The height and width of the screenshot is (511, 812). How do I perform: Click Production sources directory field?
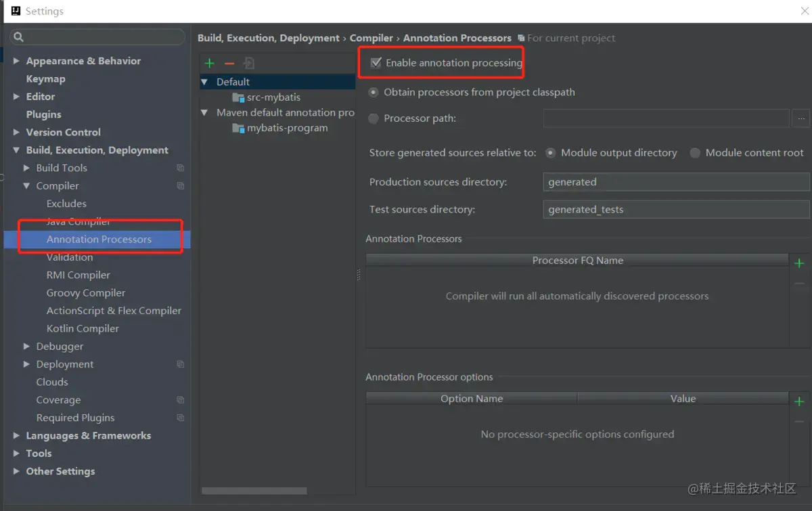(676, 182)
